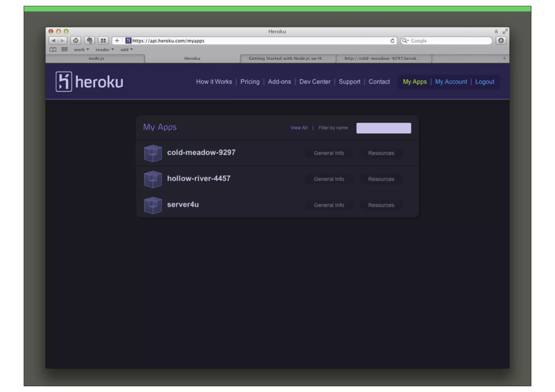Click the add bookmark plus button
555x392 pixels.
[x=117, y=41]
